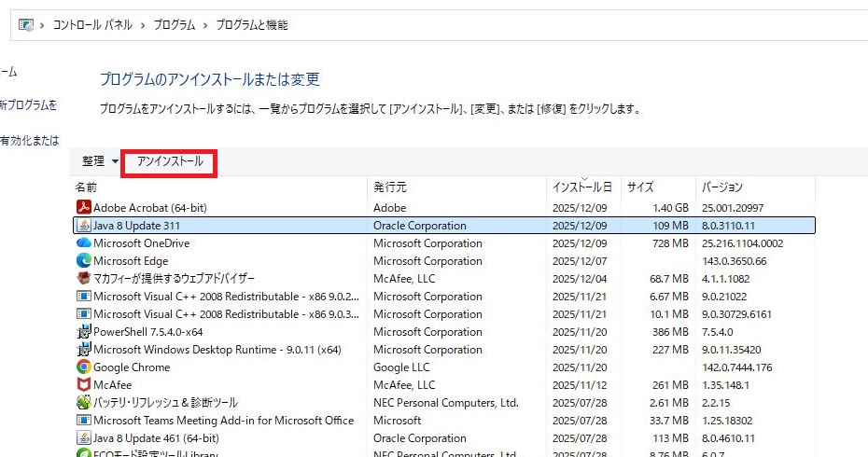The height and width of the screenshot is (457, 868).
Task: Expand the chevron after プログラム breadcrumb
Action: click(205, 25)
